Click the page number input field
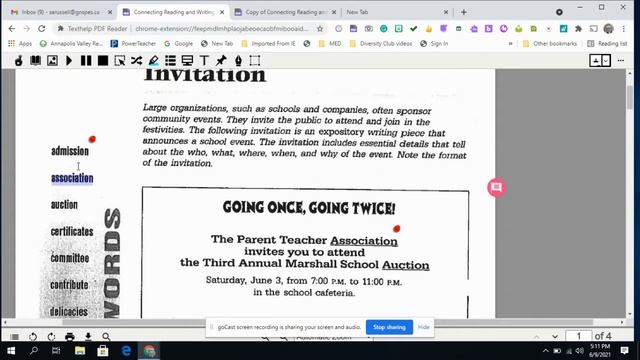The image size is (640, 360). (x=578, y=336)
